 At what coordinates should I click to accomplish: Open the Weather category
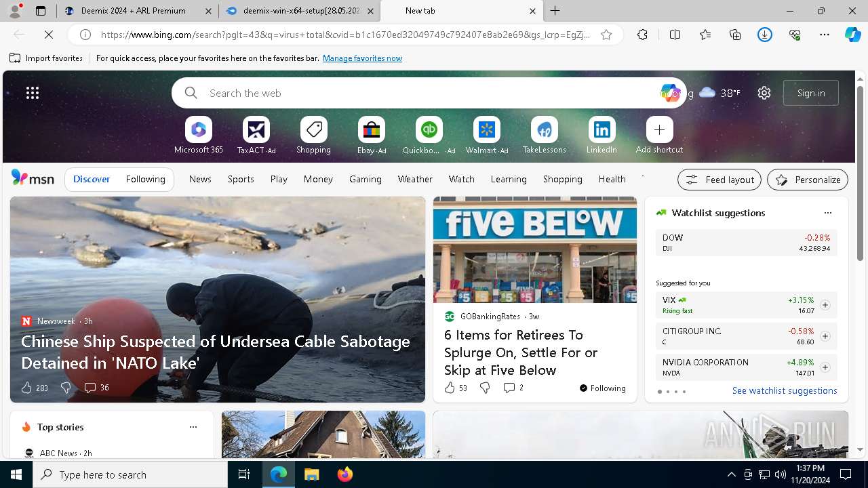click(415, 179)
